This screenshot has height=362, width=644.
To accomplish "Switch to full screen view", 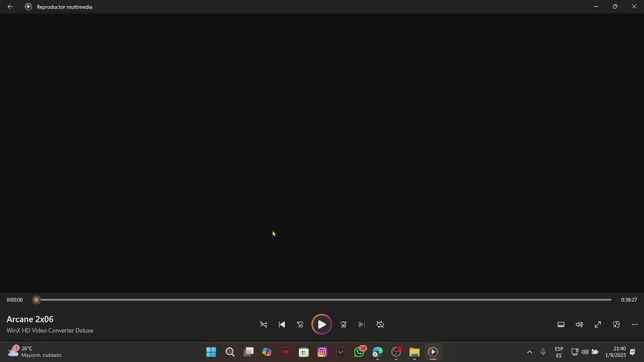I will (598, 325).
